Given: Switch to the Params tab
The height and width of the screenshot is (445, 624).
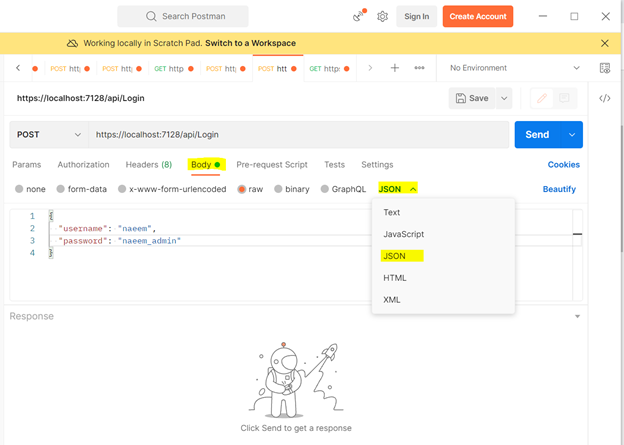Looking at the screenshot, I should 27,165.
